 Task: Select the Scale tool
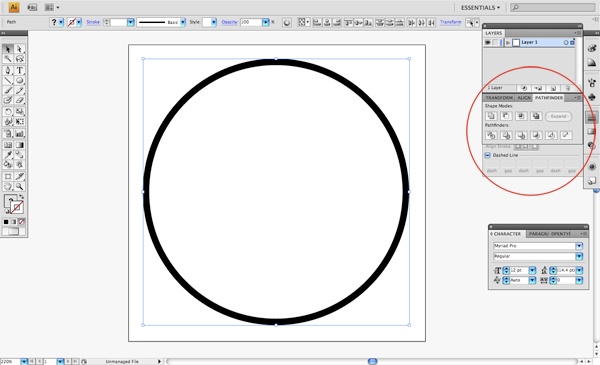[x=20, y=112]
